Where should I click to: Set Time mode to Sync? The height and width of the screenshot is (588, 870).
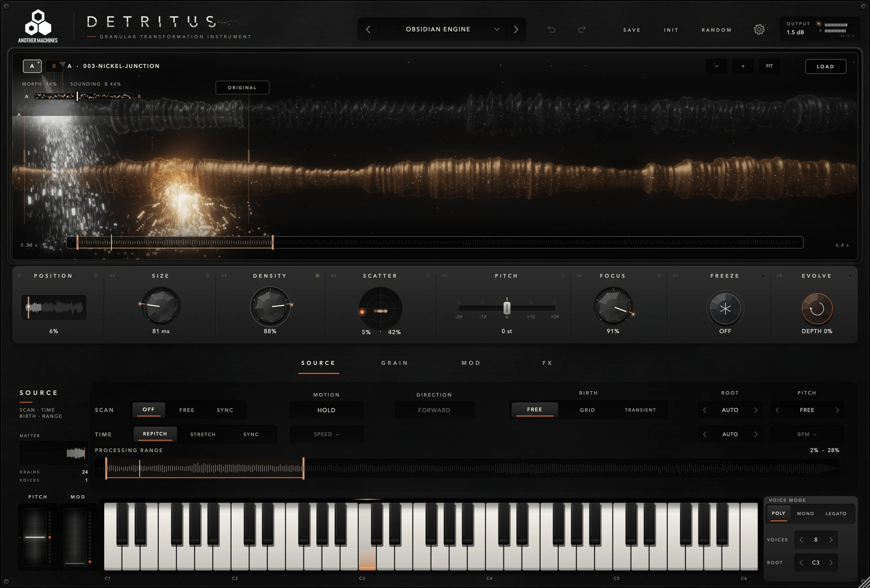click(251, 434)
